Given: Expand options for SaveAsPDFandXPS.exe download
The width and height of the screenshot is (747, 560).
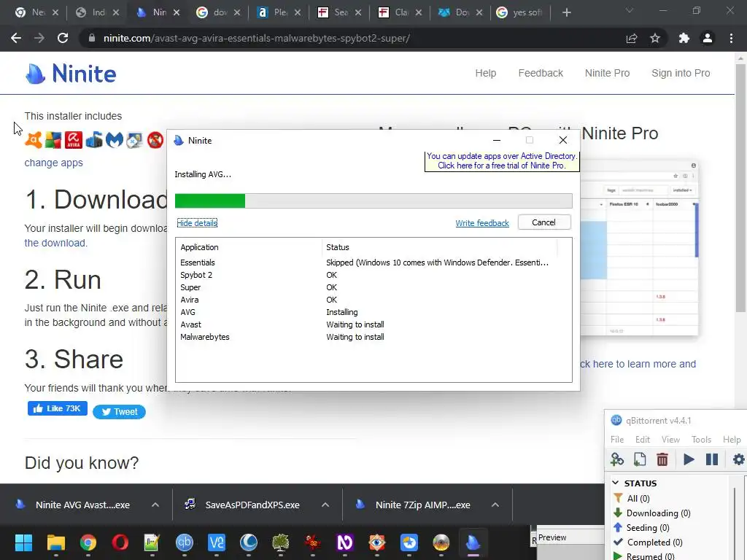Looking at the screenshot, I should click(x=325, y=505).
